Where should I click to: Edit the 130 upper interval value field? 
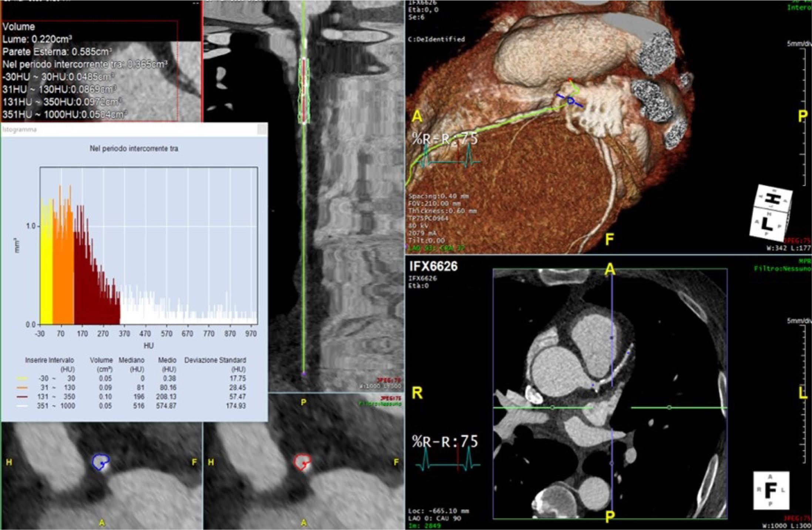tap(70, 388)
